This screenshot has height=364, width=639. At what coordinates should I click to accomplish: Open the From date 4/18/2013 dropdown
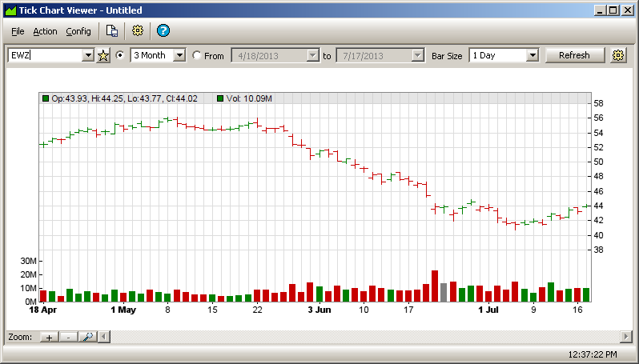(x=312, y=55)
